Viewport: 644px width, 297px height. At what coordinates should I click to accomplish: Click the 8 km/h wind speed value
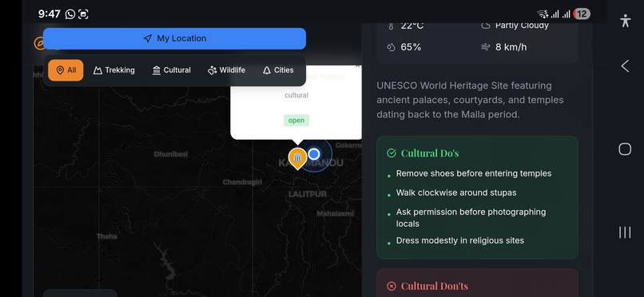[x=511, y=47]
